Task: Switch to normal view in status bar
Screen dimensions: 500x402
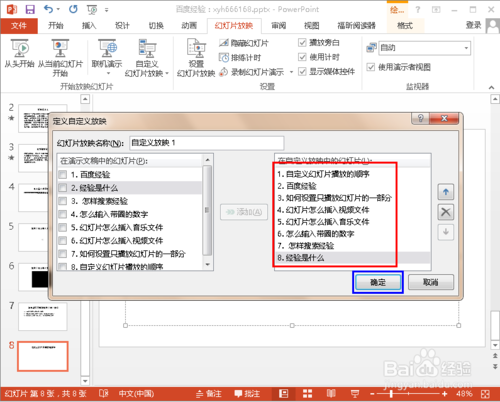Action: pyautogui.click(x=284, y=394)
